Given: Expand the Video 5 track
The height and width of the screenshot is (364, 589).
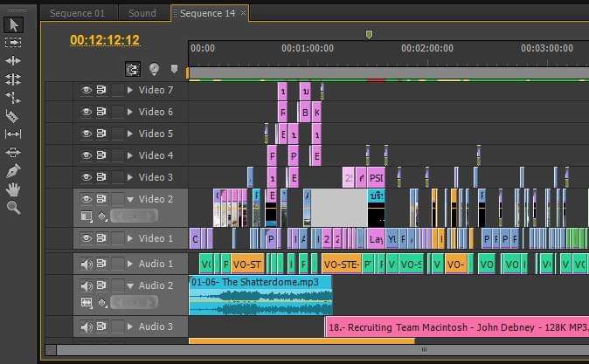Looking at the screenshot, I should click(x=130, y=134).
